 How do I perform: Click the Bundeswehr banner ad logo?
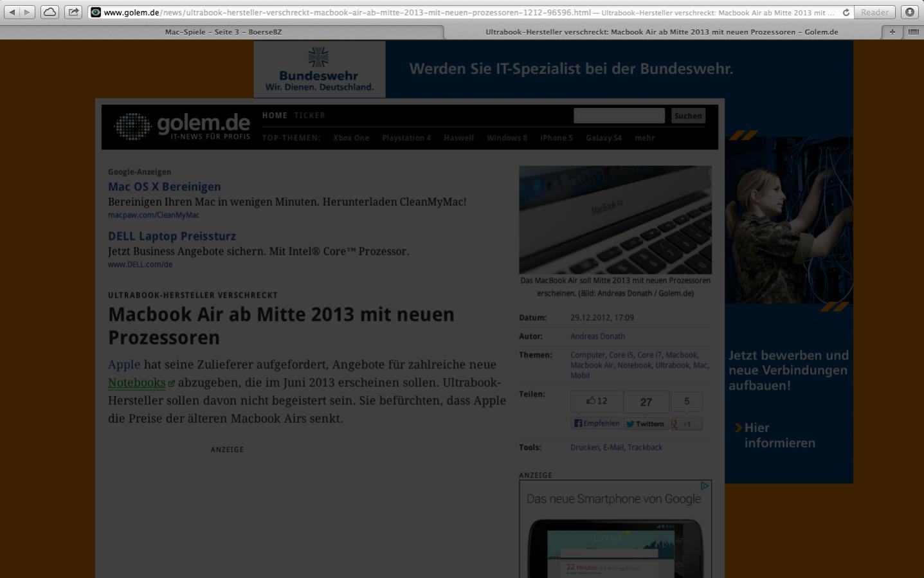(320, 69)
